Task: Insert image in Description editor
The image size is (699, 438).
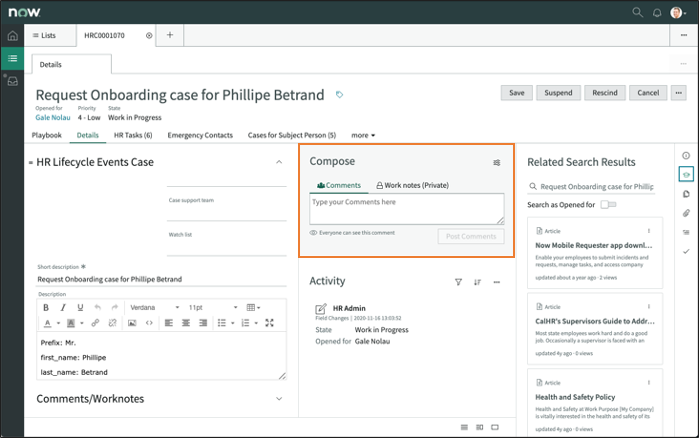Action: (x=132, y=323)
